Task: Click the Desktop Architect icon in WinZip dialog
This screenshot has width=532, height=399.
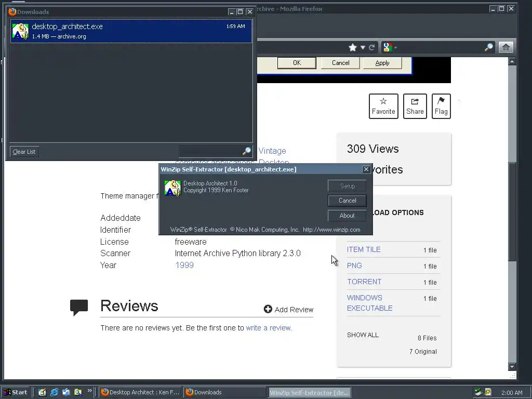Action: [172, 188]
